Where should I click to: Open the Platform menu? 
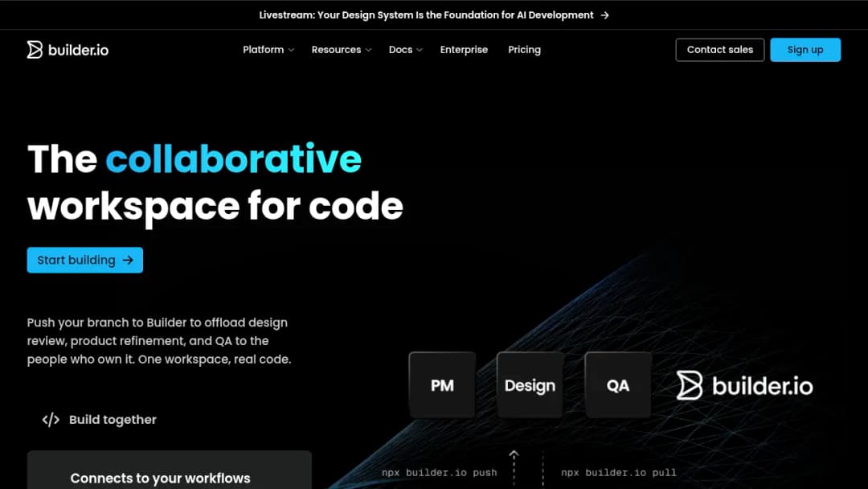pyautogui.click(x=268, y=50)
